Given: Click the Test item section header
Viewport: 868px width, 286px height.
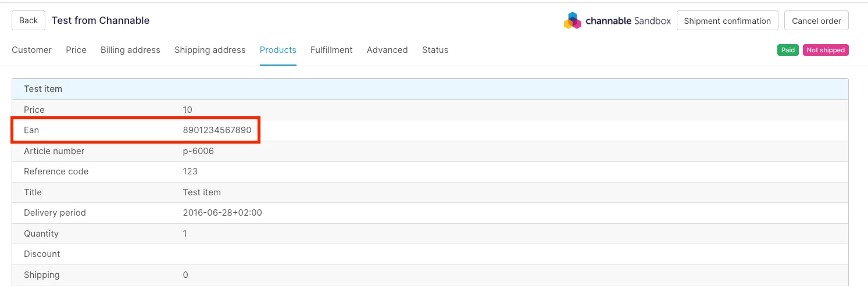Looking at the screenshot, I should click(x=43, y=89).
